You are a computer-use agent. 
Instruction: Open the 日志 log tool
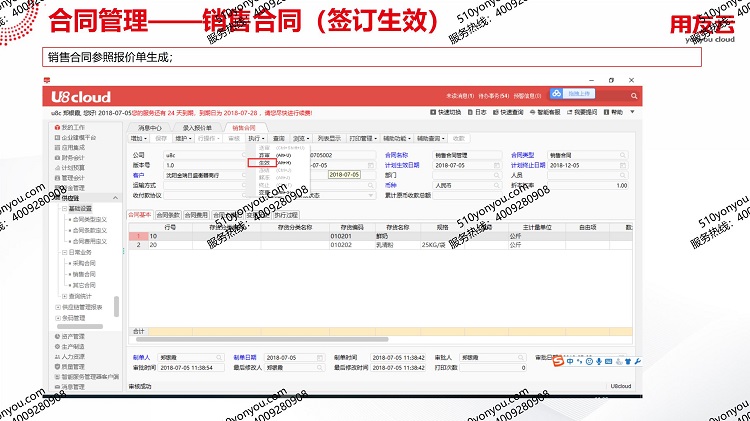[x=479, y=113]
